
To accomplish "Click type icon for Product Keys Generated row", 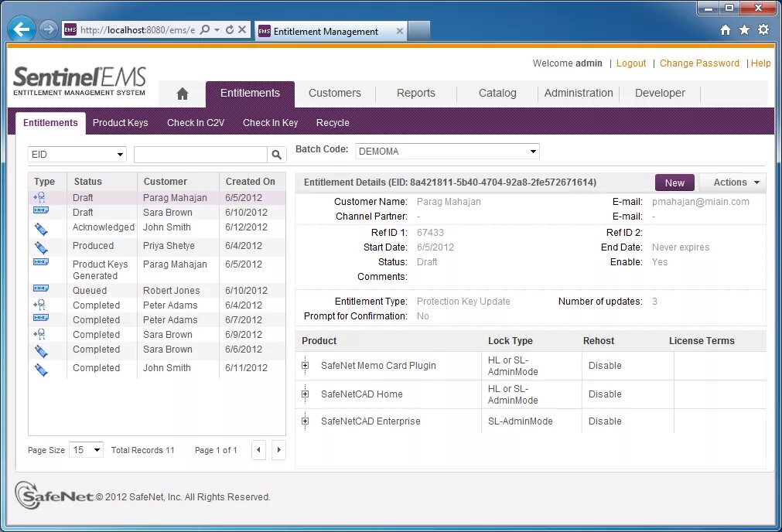I will coord(40,262).
